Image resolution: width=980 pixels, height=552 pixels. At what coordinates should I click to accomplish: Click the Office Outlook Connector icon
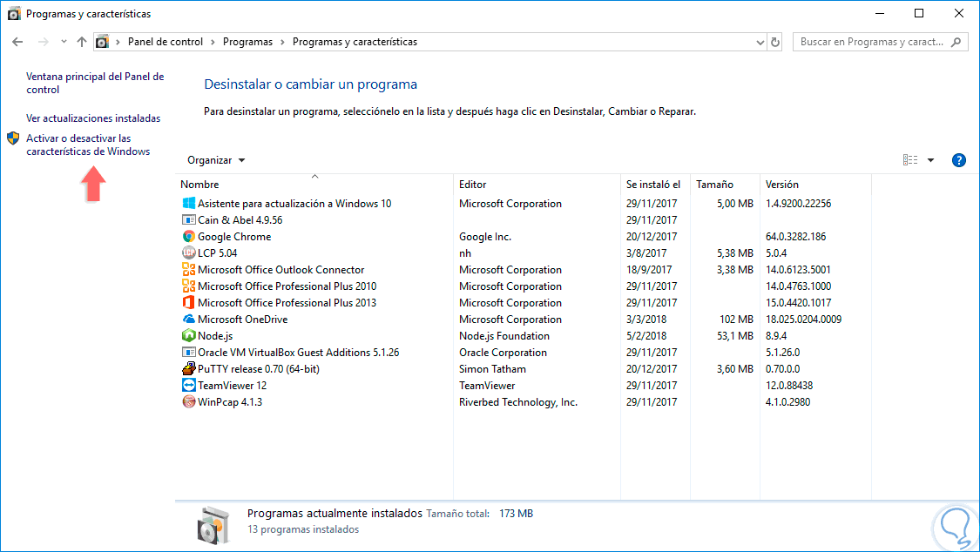(x=188, y=269)
